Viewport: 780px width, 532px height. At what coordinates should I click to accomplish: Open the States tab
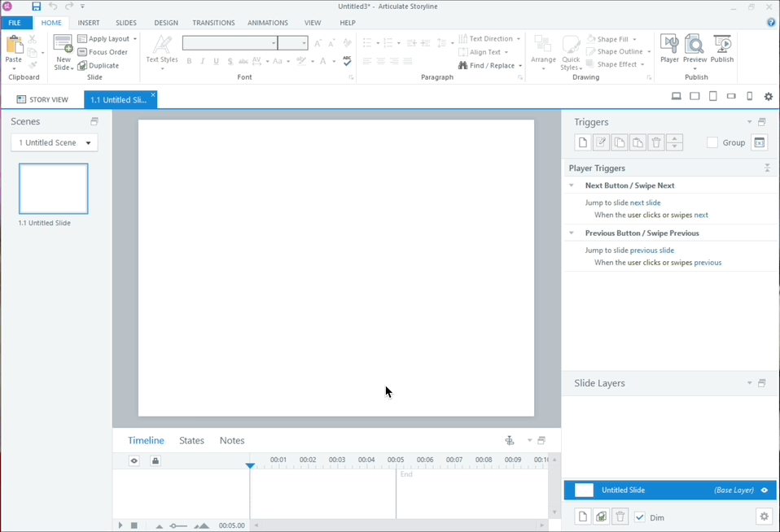191,440
